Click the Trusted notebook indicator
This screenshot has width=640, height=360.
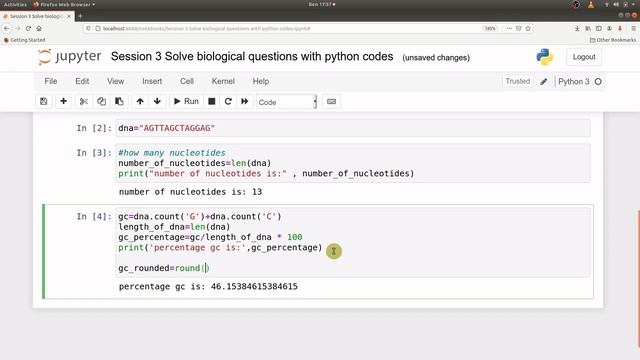coord(518,81)
